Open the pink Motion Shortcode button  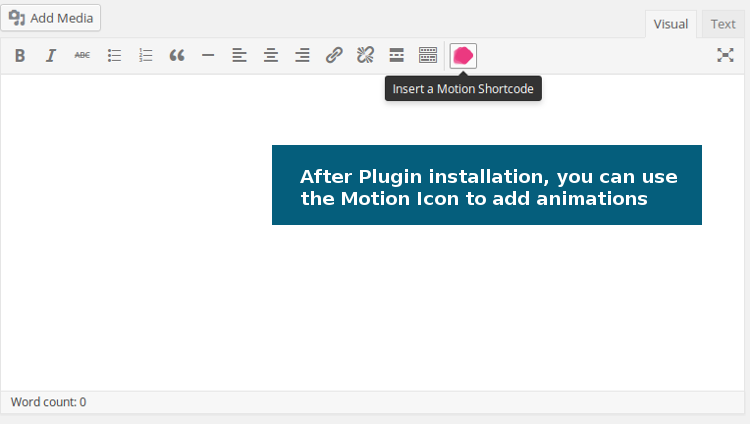tap(463, 56)
